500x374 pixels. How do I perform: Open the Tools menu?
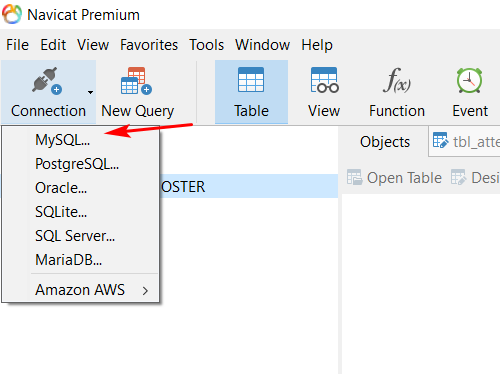point(207,45)
